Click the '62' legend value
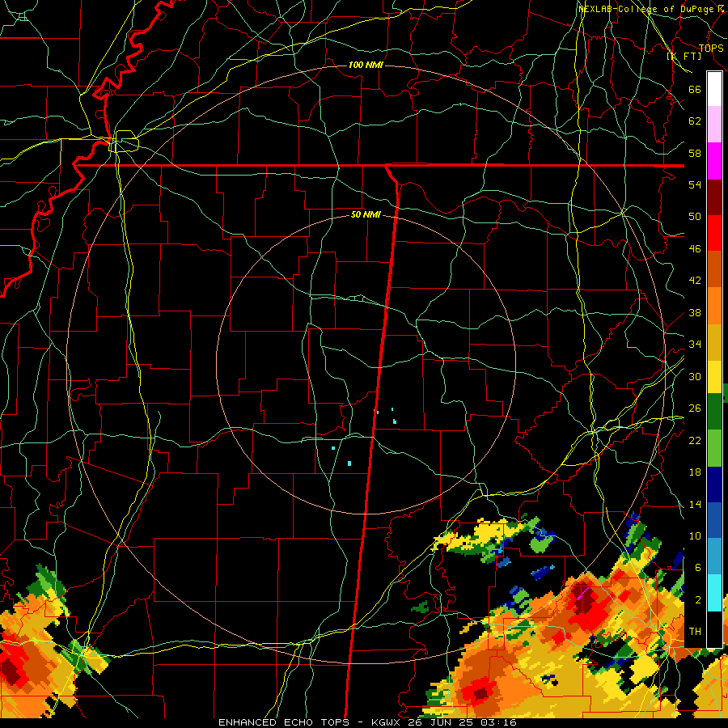 click(695, 121)
